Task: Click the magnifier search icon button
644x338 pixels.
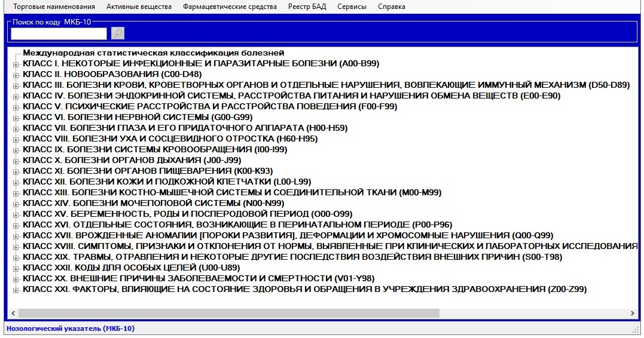Action: tap(118, 33)
